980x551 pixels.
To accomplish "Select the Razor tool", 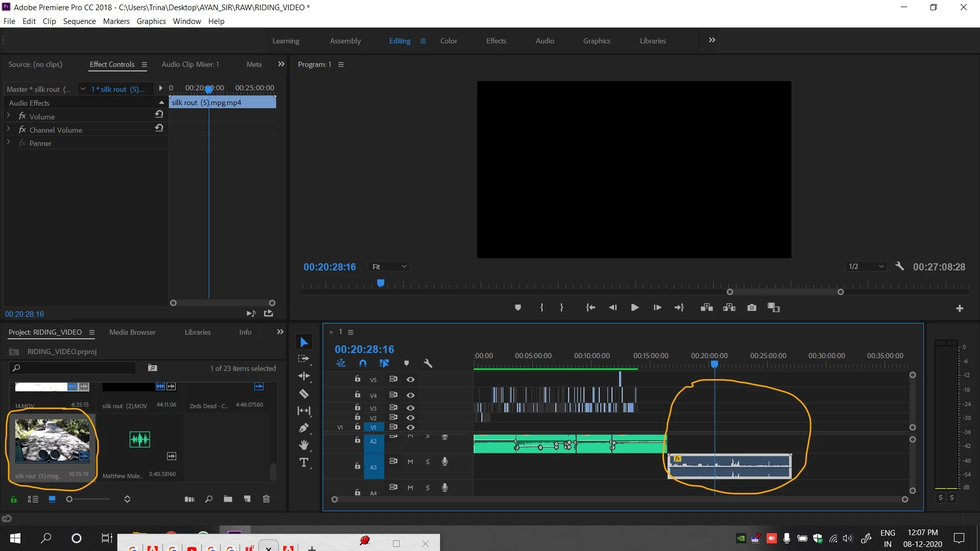I will [x=304, y=394].
